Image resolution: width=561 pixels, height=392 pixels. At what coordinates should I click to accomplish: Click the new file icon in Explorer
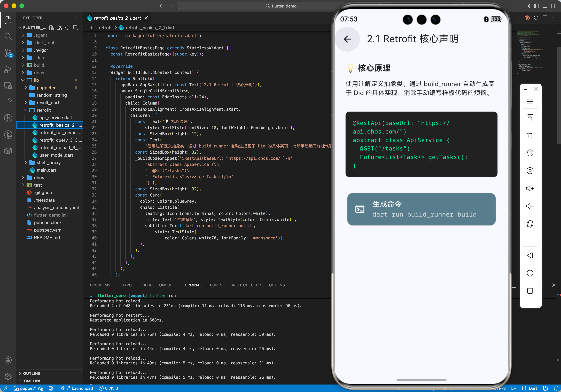tap(51, 28)
